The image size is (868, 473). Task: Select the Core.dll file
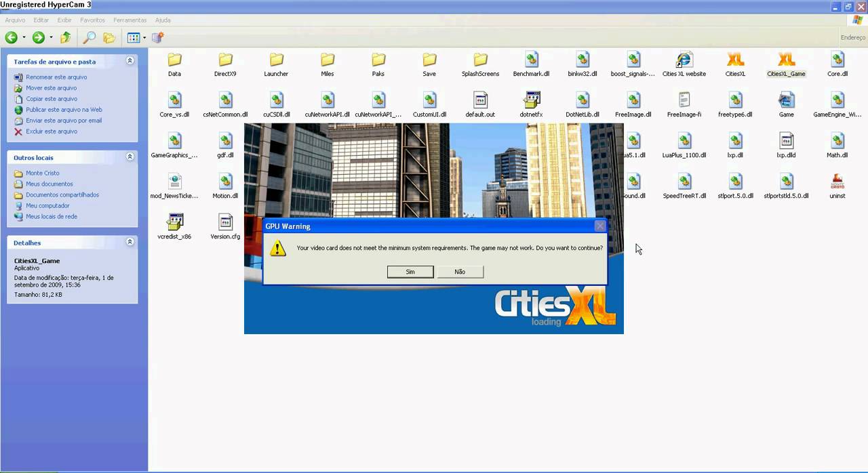tap(837, 65)
